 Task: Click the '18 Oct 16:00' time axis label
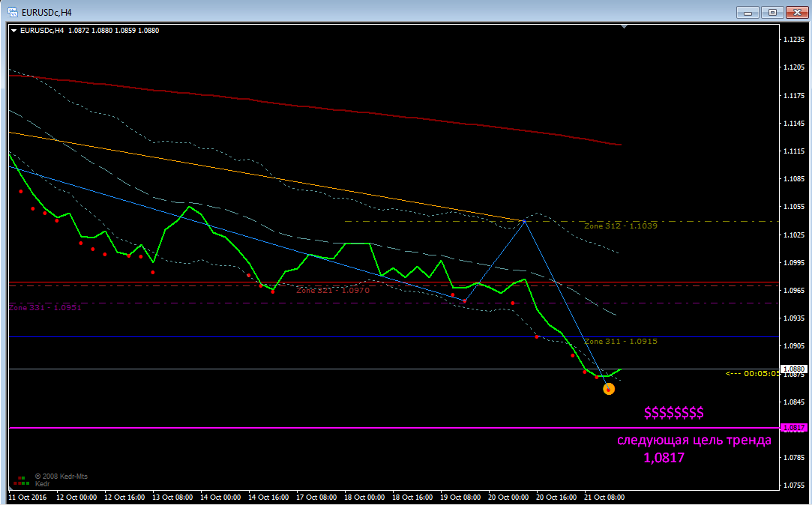[x=412, y=498]
